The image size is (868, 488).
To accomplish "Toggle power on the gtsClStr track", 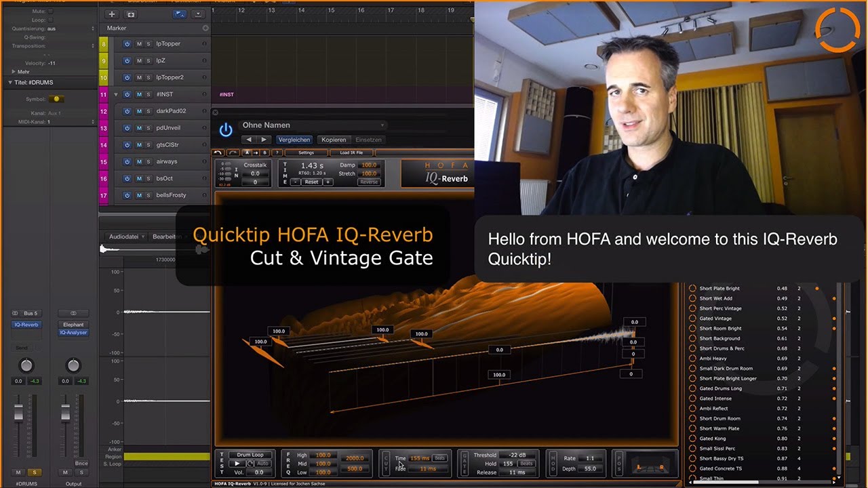I will [127, 145].
